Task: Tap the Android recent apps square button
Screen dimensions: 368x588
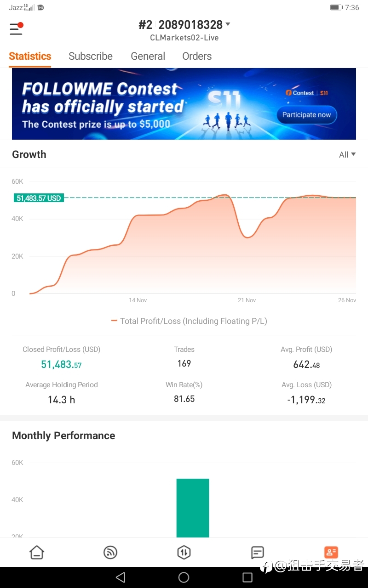Action: point(247,577)
